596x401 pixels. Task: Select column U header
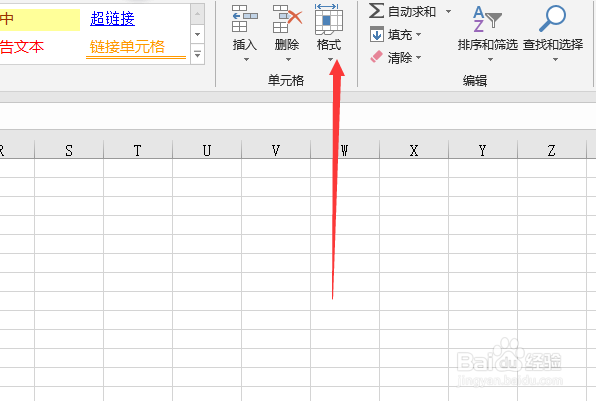pyautogui.click(x=207, y=150)
